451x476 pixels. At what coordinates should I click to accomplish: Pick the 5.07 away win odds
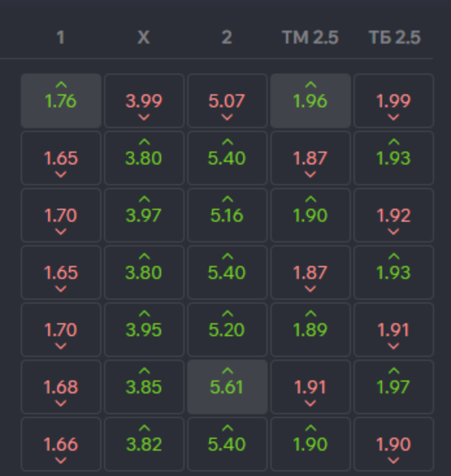coord(227,101)
